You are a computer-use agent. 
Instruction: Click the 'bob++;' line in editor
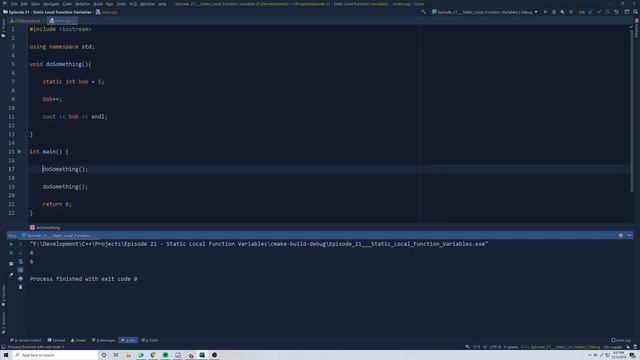tap(52, 99)
